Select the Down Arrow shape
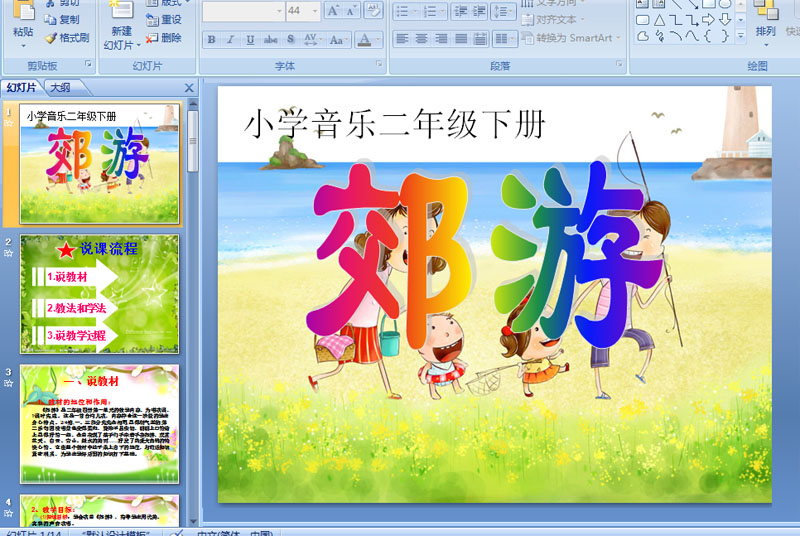800x536 pixels. pos(724,20)
